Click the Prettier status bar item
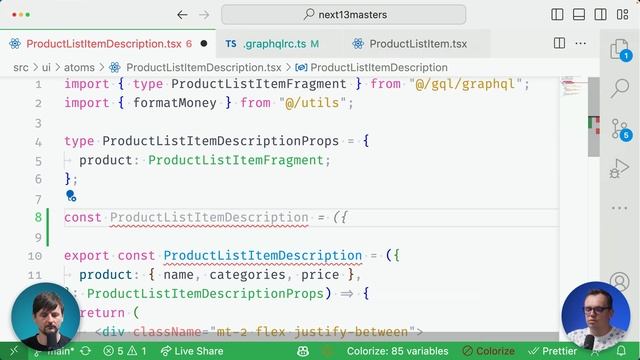Screen dimensions: 640x360 [x=552, y=351]
